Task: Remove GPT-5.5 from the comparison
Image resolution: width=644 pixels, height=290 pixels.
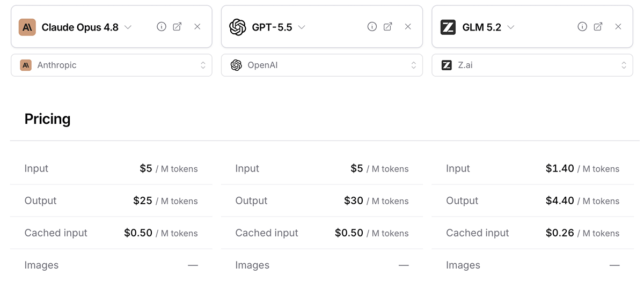Action: tap(408, 27)
